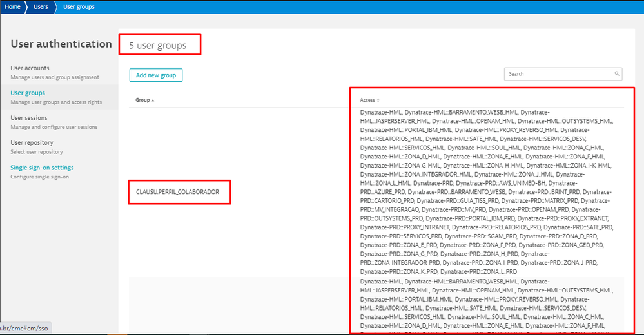Screen dimensions: 644x335
Task: Focus the Search input field
Action: [x=558, y=74]
